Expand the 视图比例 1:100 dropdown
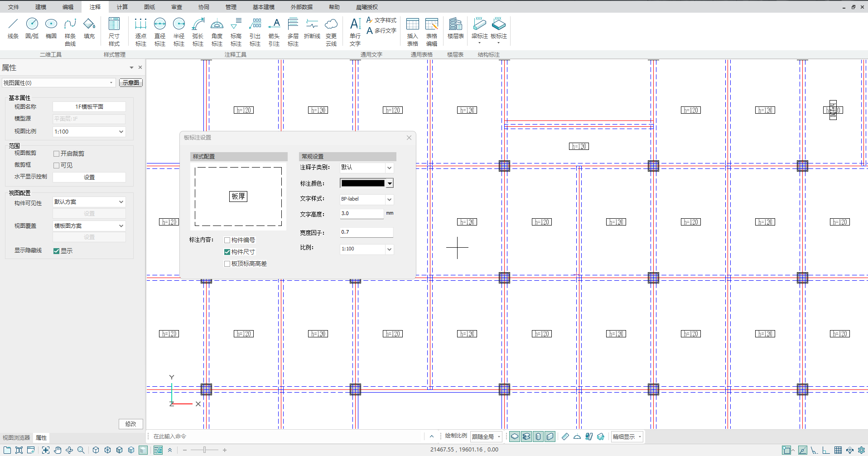Screen dimensions: 868x456 [121, 132]
